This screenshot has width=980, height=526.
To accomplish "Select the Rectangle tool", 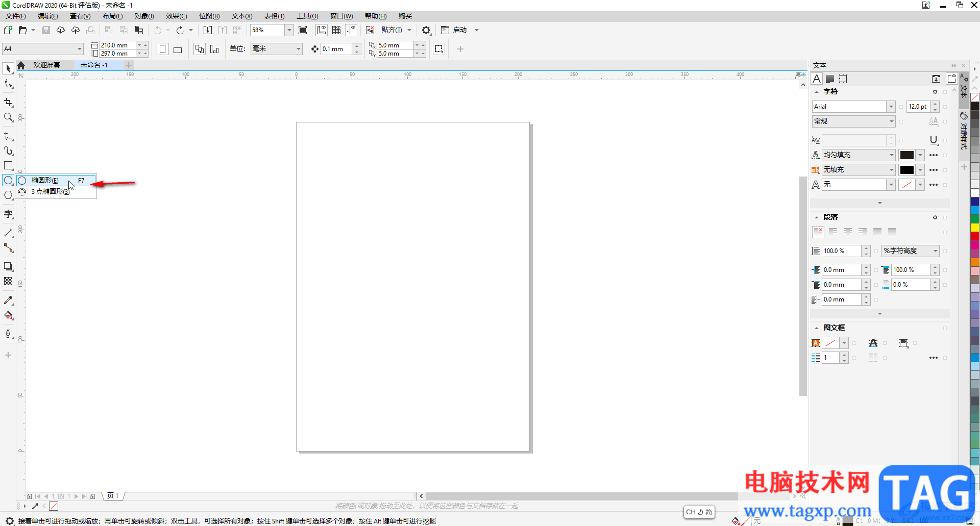I will 8,166.
